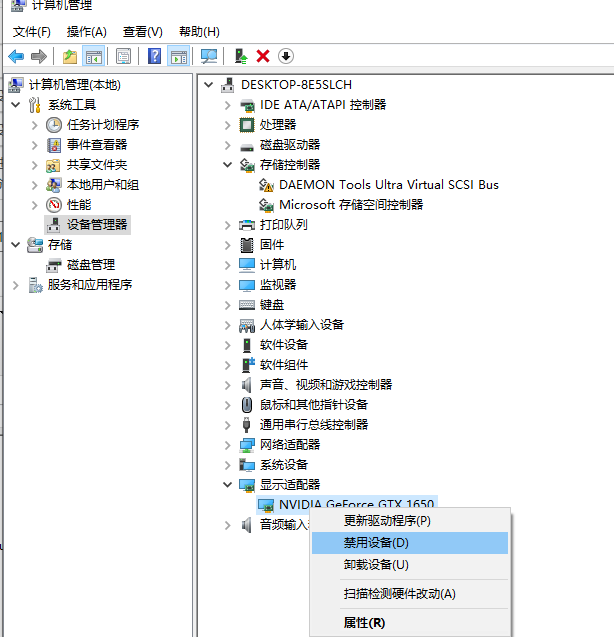Expand the 处理器 category
This screenshot has height=637, width=614.
[x=228, y=125]
